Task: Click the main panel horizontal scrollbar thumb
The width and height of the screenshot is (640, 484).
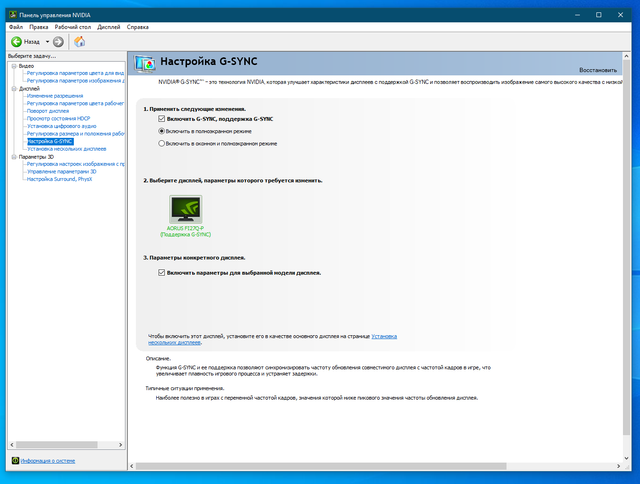Action: click(321, 466)
